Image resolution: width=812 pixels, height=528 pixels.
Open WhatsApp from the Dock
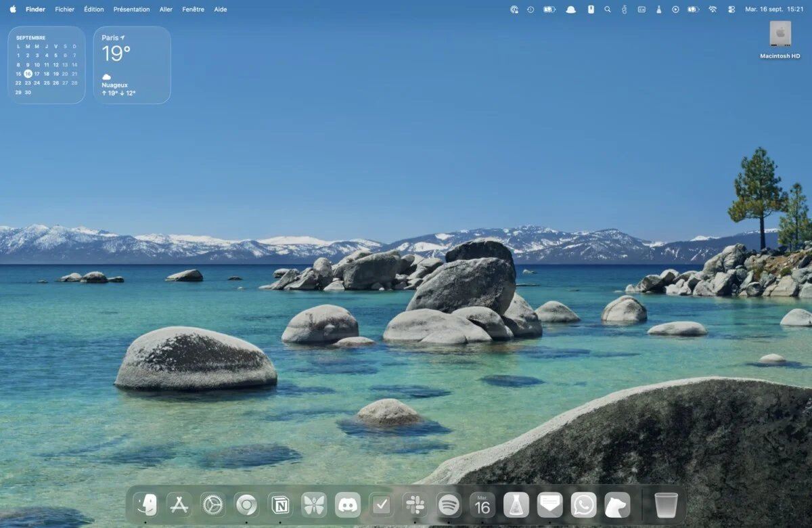coord(583,504)
